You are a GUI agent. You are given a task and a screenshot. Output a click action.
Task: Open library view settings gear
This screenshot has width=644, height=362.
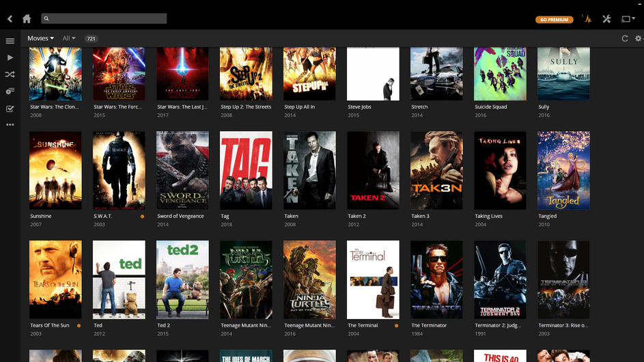point(638,38)
